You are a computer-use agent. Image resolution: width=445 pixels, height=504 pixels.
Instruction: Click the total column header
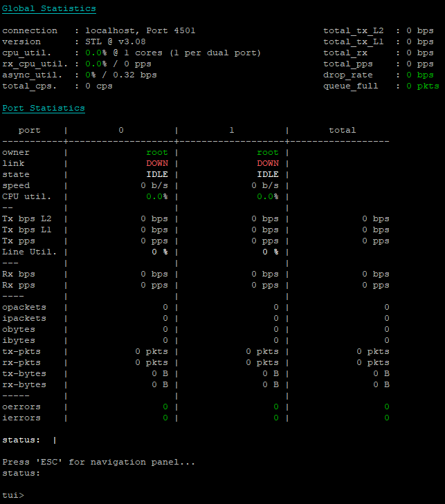point(343,130)
